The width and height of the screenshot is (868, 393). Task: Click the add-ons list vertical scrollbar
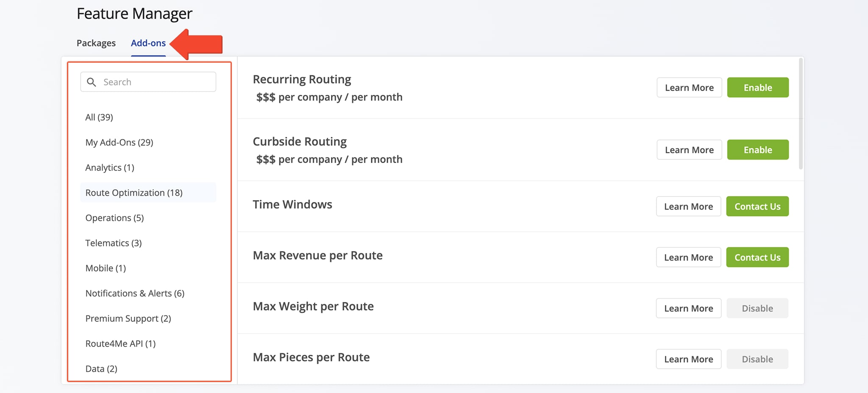[801, 114]
